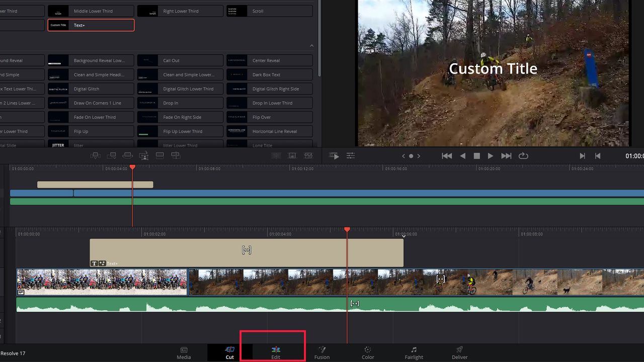Open the timeline Tools palette icon
Screen dimensions: 644x362
tap(351, 155)
